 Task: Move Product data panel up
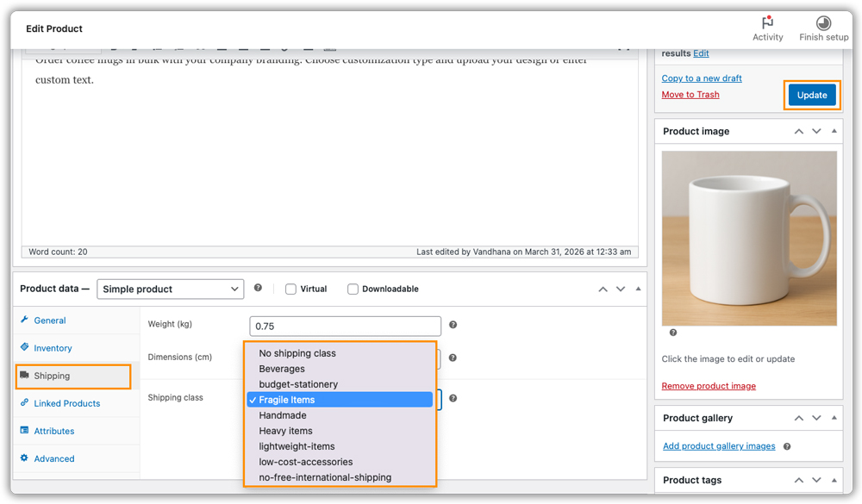tap(603, 289)
